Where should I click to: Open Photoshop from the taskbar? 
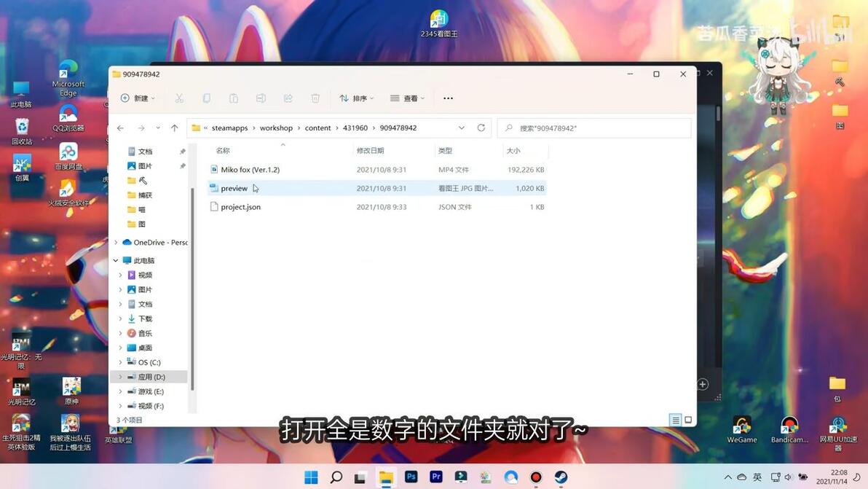point(411,477)
